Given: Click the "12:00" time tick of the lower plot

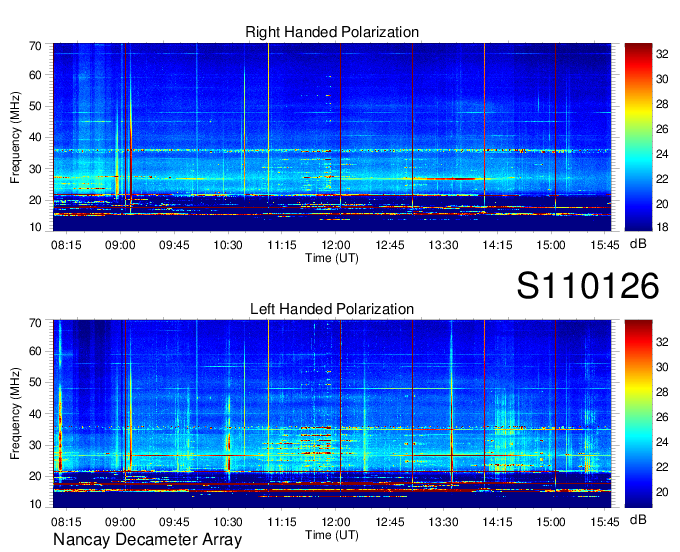Looking at the screenshot, I should point(336,522).
